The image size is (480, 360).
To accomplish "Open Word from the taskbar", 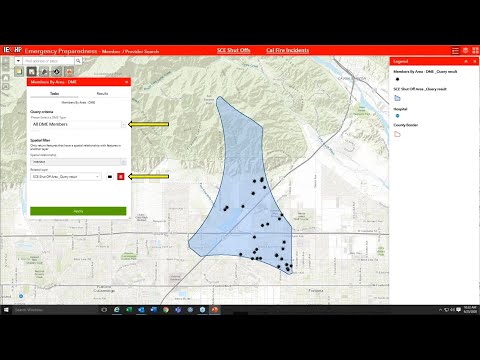I will tap(154, 310).
